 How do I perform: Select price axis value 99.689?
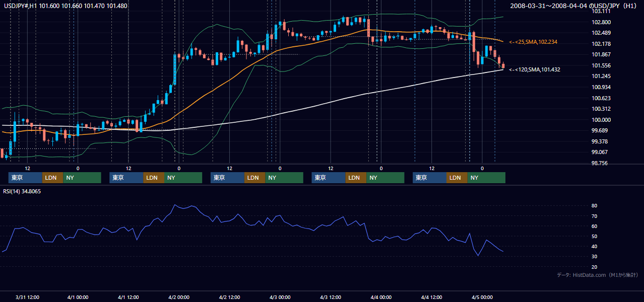coord(600,130)
